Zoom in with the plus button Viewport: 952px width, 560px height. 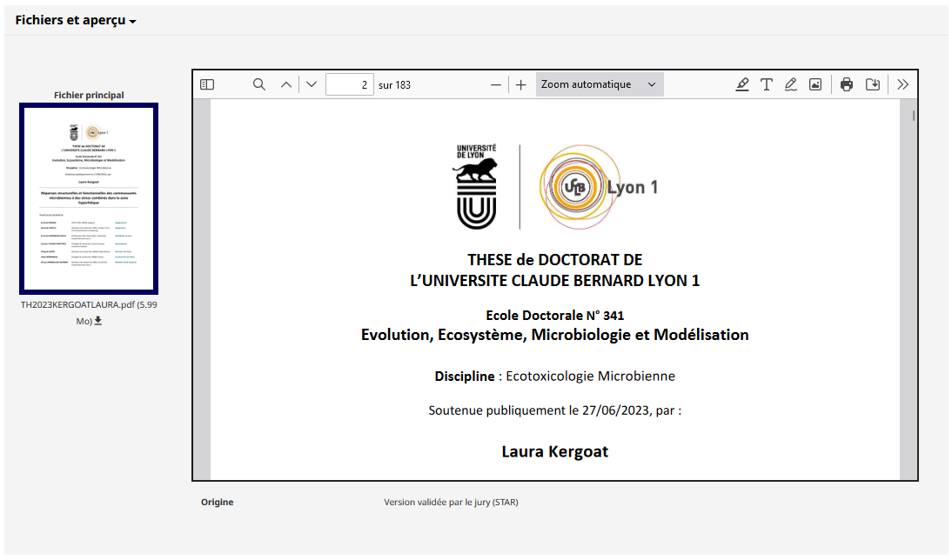(521, 84)
